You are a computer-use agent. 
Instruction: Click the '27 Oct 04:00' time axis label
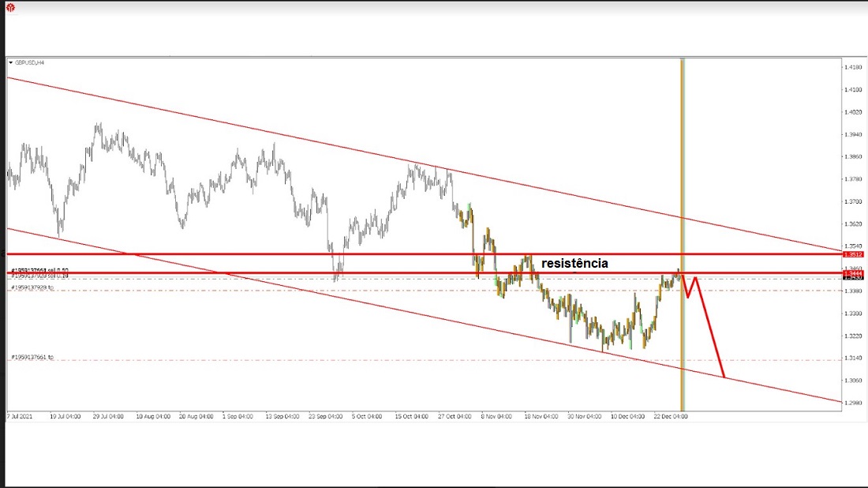(455, 416)
